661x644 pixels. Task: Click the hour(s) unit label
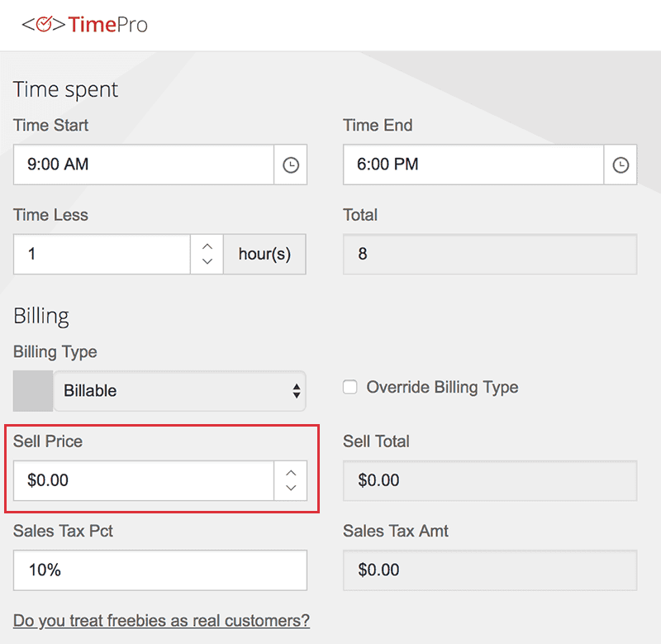[x=264, y=255]
